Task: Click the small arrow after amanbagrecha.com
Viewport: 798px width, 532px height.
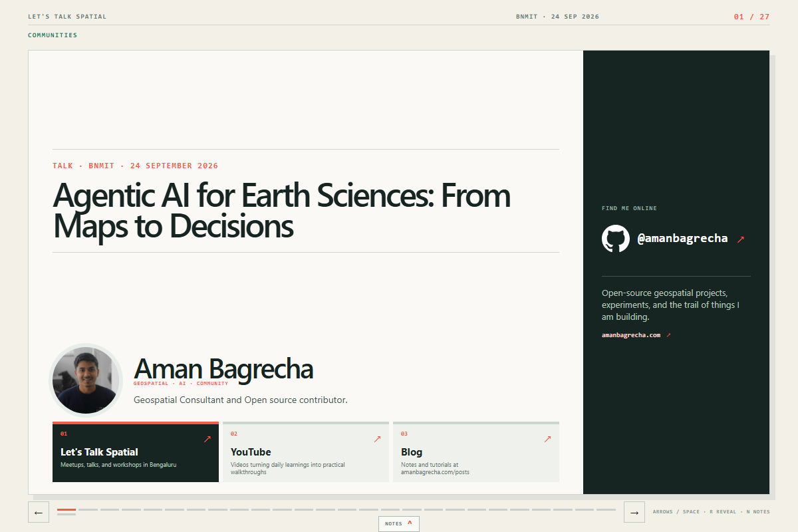Action: pos(668,335)
